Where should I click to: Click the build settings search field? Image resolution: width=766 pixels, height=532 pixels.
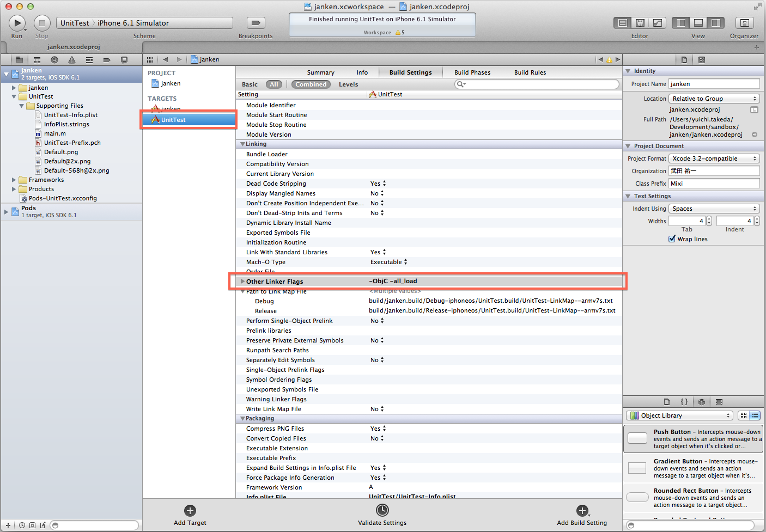[537, 84]
